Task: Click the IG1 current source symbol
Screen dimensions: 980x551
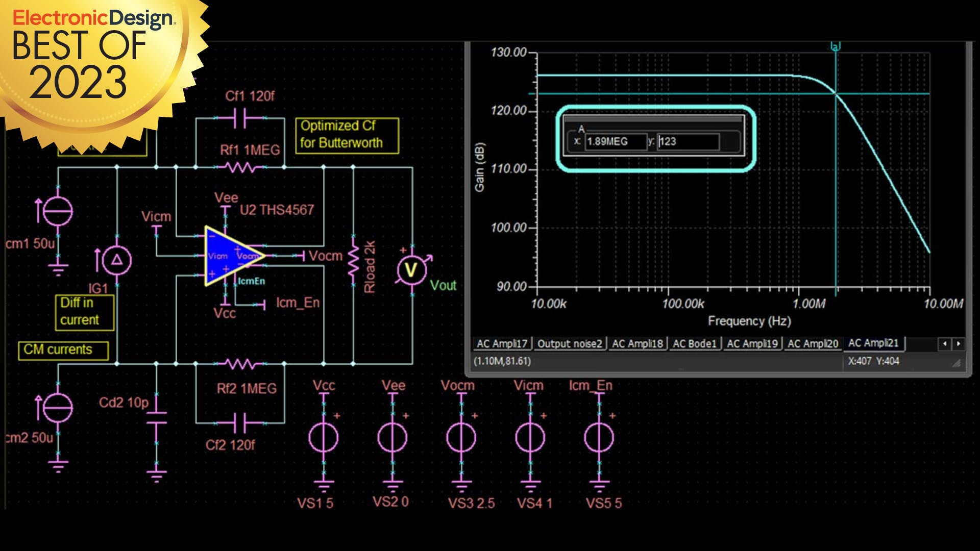Action: click(x=117, y=261)
